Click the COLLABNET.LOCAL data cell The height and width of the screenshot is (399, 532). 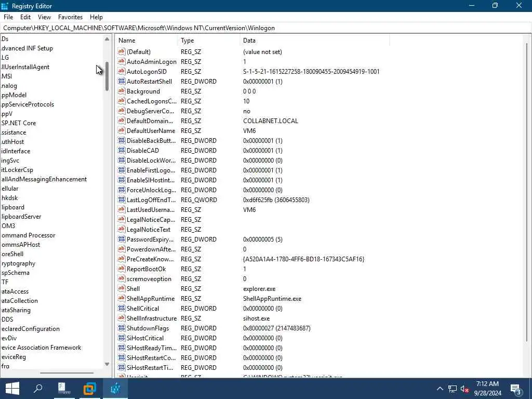pos(270,121)
